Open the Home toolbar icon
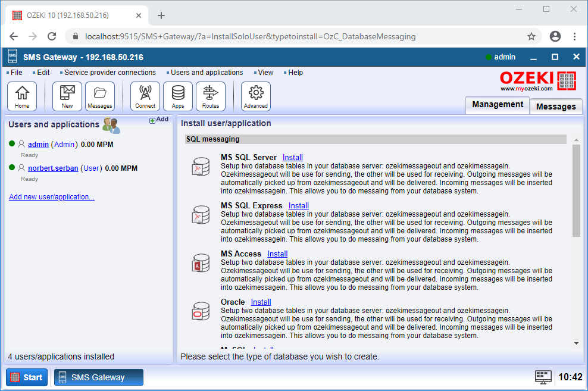This screenshot has width=588, height=391. [x=22, y=96]
